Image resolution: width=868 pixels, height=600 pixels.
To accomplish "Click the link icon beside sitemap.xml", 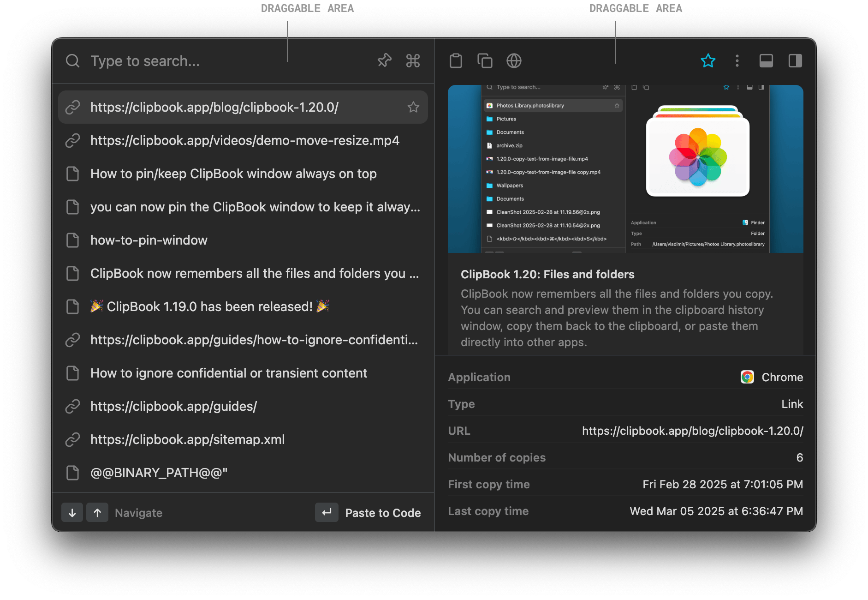I will tap(72, 439).
